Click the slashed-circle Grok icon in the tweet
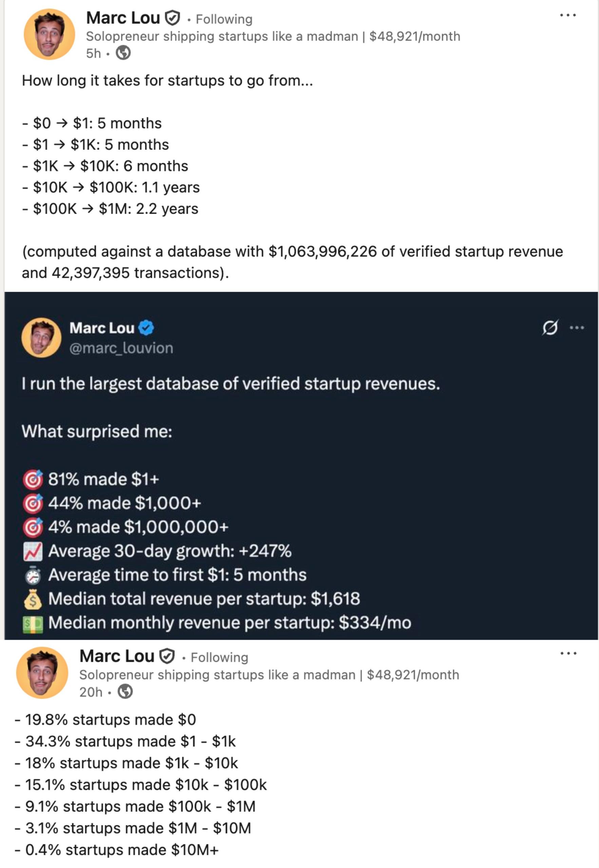This screenshot has width=599, height=868. (x=550, y=328)
